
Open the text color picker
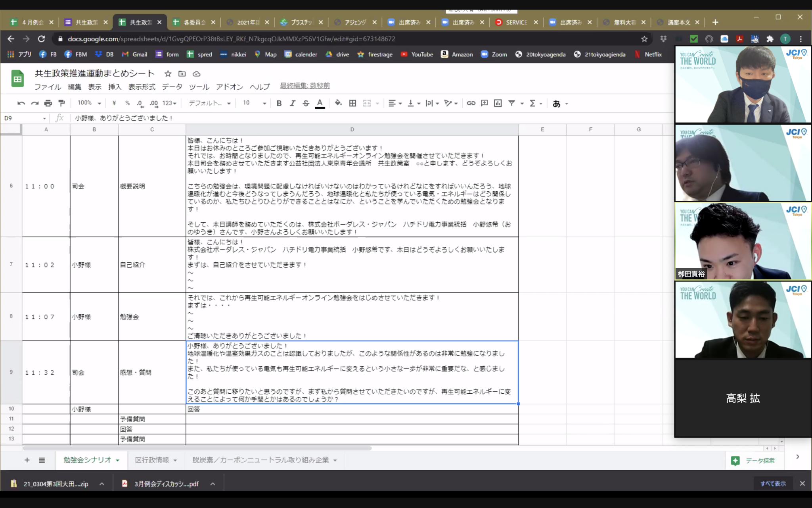[320, 103]
